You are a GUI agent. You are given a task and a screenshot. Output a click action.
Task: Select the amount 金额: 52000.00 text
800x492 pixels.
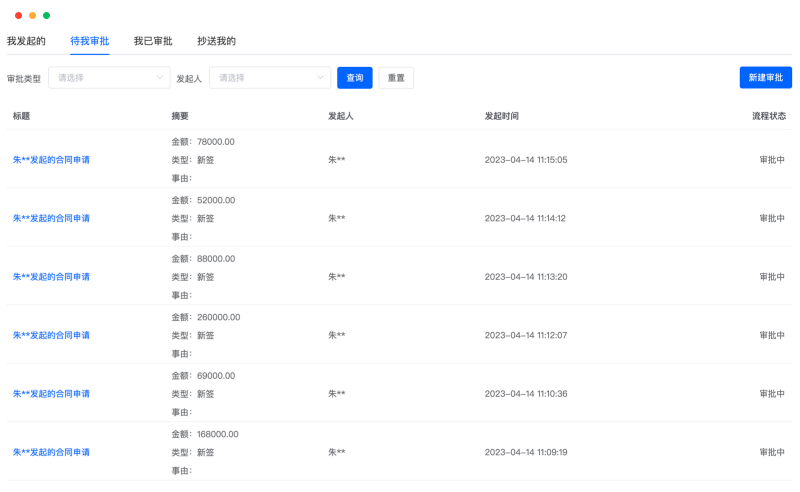(203, 200)
